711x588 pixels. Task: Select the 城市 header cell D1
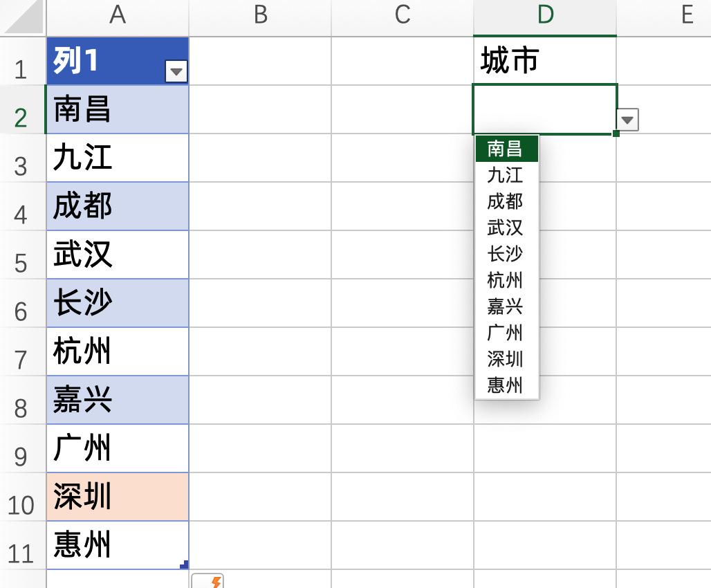click(x=544, y=61)
